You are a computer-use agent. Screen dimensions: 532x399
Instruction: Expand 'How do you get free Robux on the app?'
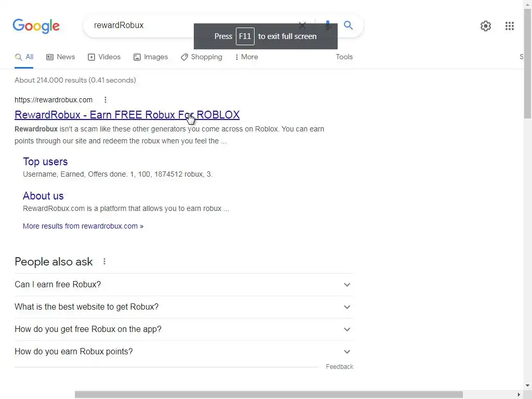coord(184,329)
